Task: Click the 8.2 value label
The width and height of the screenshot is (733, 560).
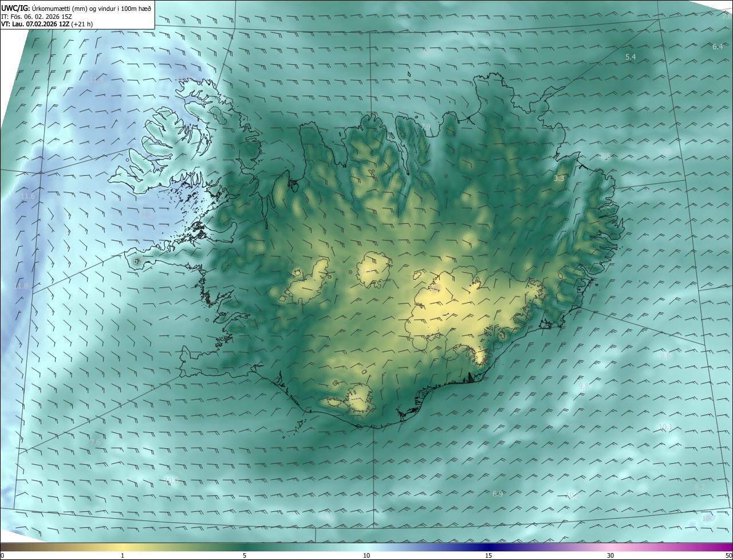Action: [x=700, y=486]
